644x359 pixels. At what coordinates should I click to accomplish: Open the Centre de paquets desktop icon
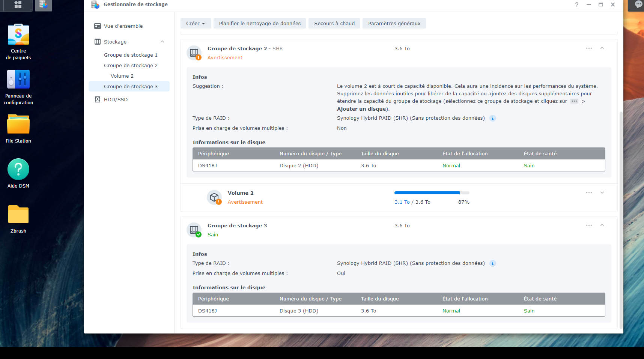18,35
